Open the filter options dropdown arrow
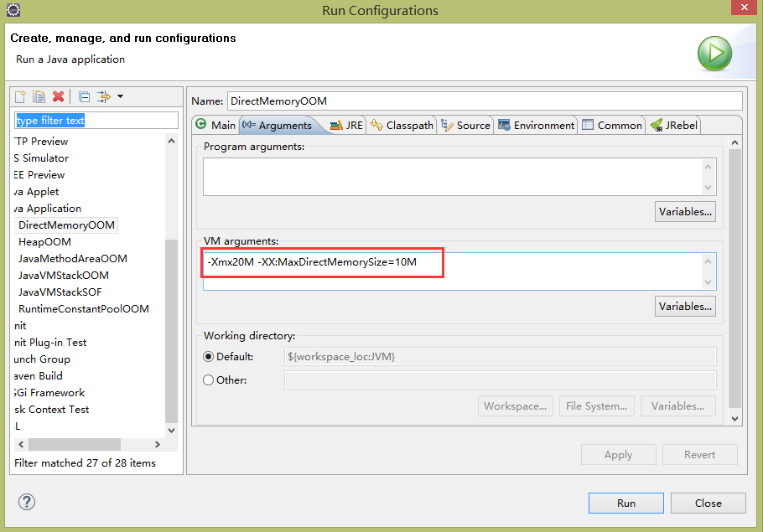Screen dimensions: 763x532 (x=120, y=96)
